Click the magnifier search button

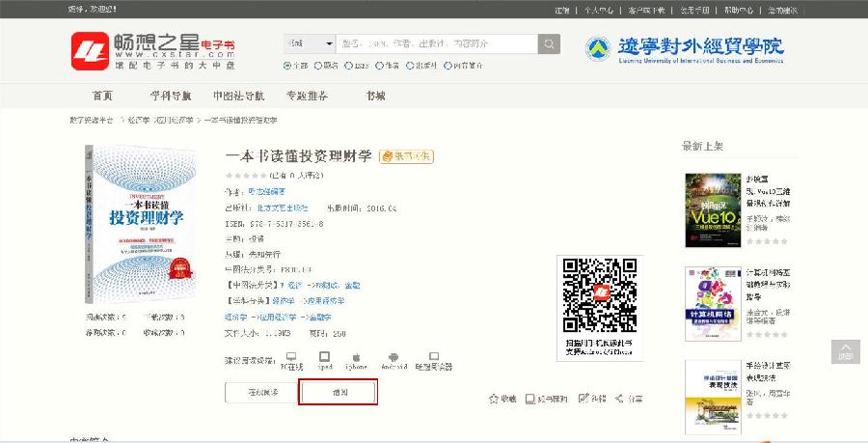549,43
